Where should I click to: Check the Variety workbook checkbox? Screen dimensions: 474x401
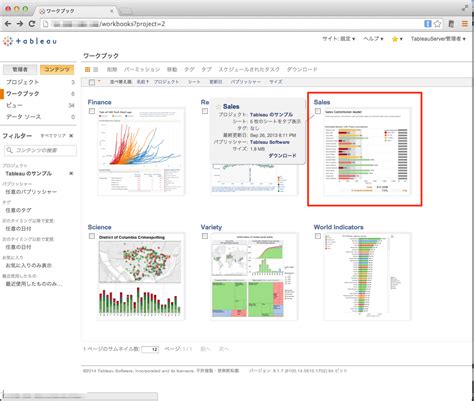coord(205,236)
